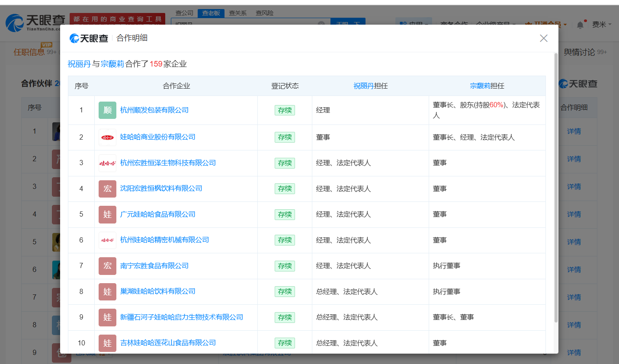
Task: Click the 祝丽丹 name link in summary
Action: click(x=79, y=64)
